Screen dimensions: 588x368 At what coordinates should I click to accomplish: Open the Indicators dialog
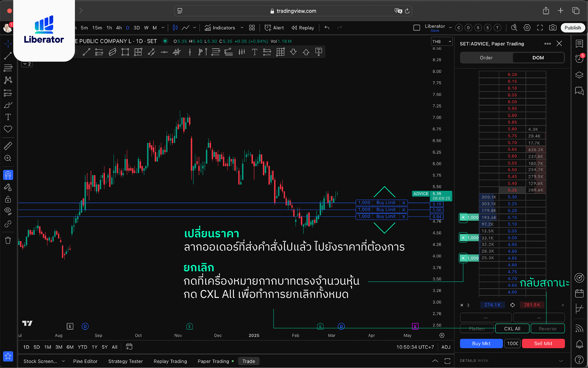pyautogui.click(x=220, y=28)
